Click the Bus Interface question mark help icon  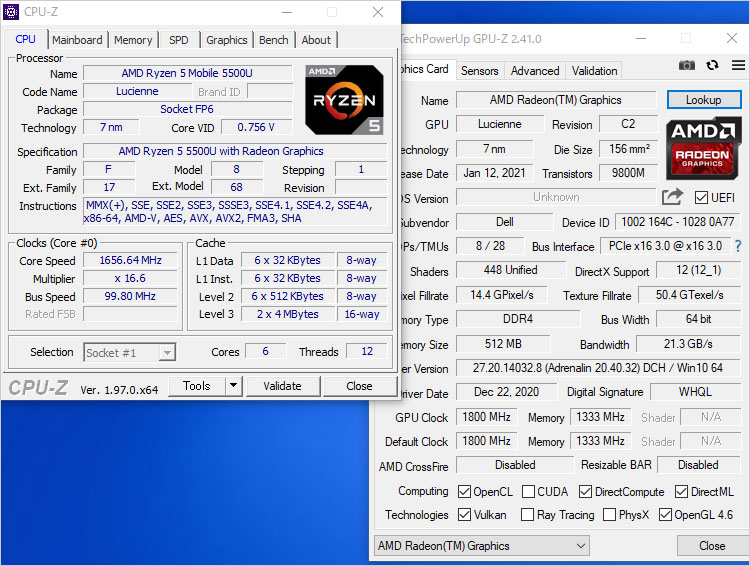click(738, 246)
